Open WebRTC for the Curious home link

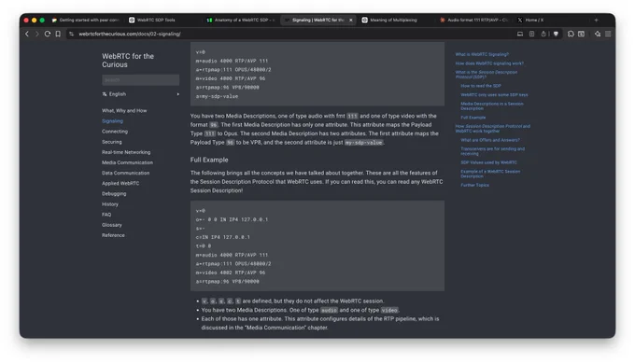[128, 61]
